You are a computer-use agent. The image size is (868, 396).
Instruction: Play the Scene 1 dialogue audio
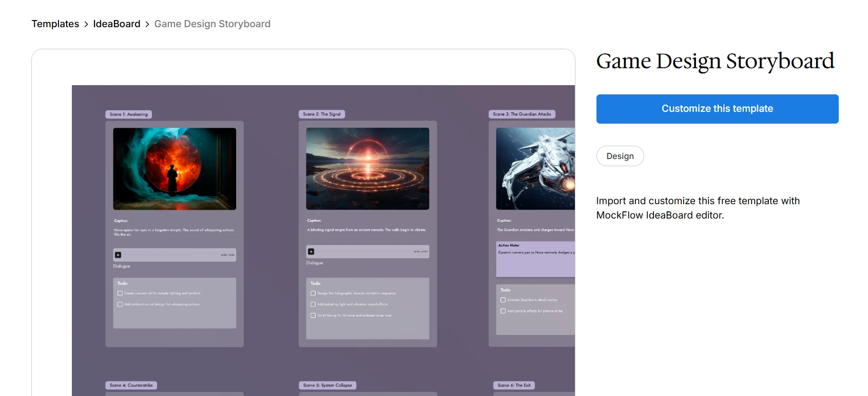[x=118, y=255]
